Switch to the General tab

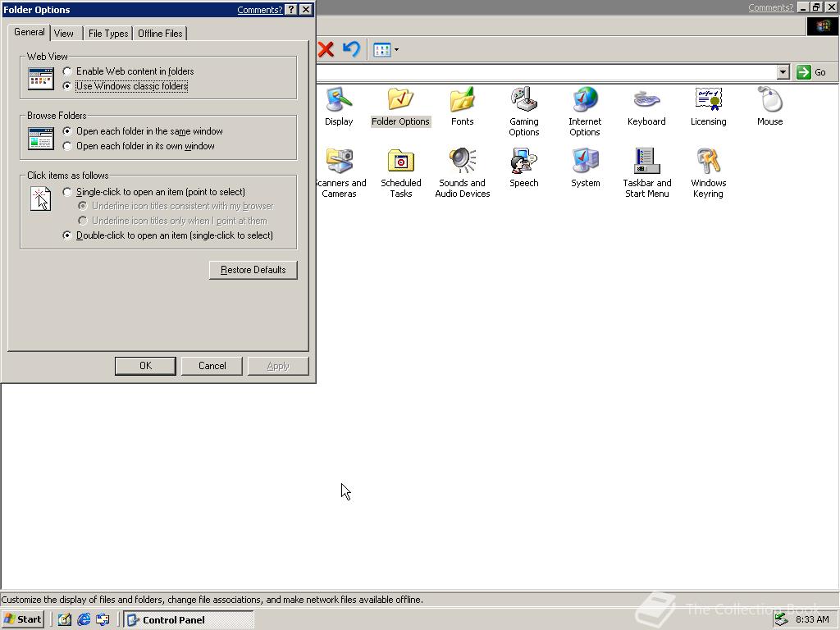(x=30, y=32)
